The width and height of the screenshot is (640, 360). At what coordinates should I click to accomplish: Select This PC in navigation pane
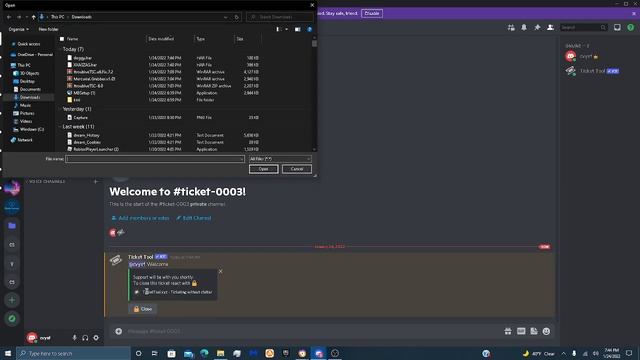(x=21, y=65)
